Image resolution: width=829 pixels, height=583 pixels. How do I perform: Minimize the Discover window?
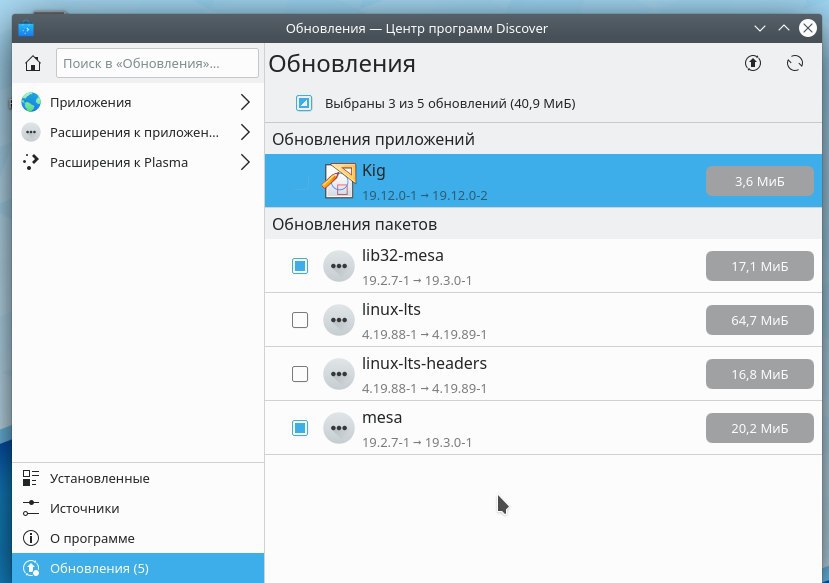pos(760,28)
